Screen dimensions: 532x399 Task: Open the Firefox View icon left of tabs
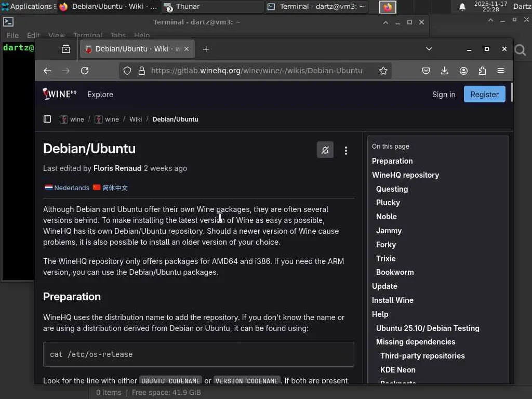pos(66,49)
